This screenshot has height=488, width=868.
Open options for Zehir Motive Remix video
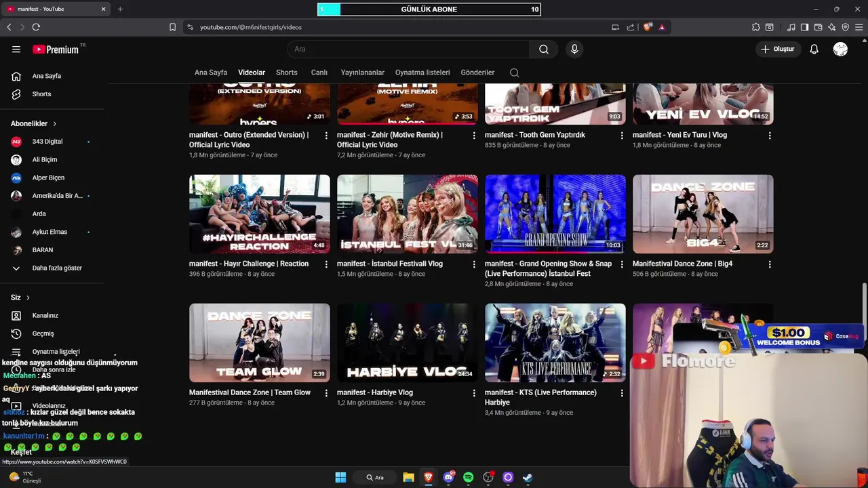tap(474, 136)
